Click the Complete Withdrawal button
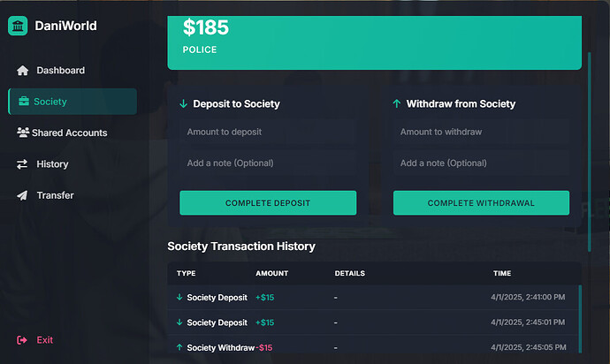 click(481, 202)
